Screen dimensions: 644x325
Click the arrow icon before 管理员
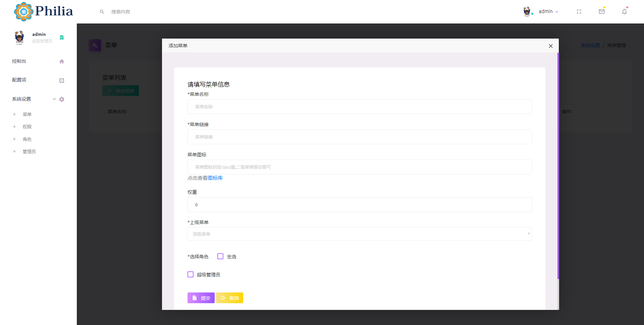pyautogui.click(x=14, y=152)
